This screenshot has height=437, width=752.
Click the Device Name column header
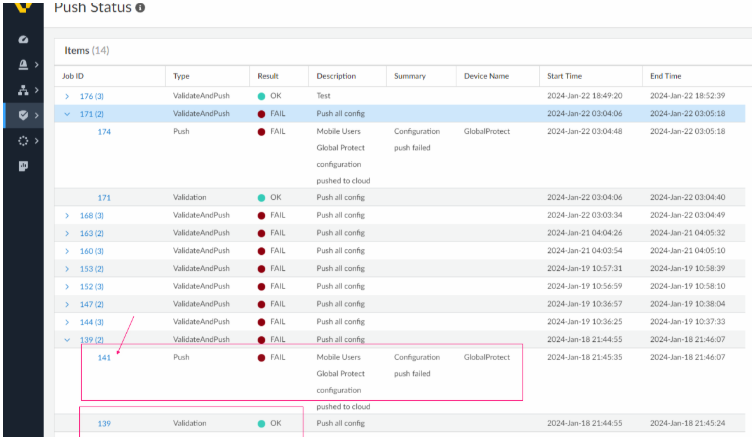(x=486, y=76)
